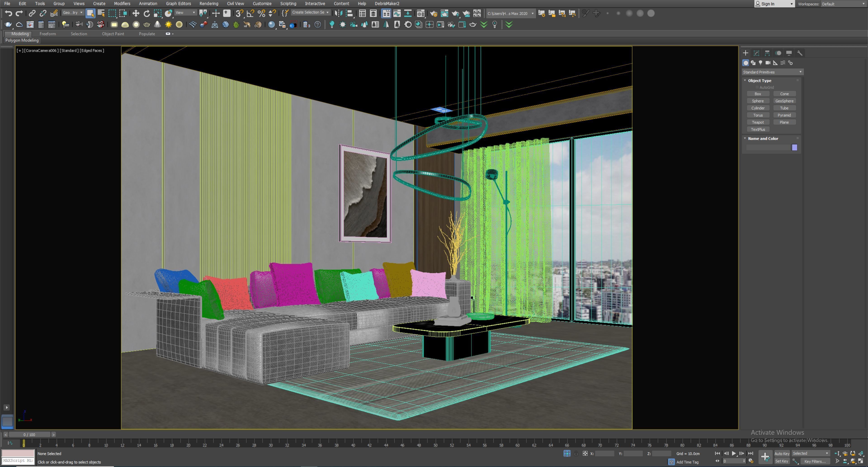Open the Graph Editors menu

(178, 4)
